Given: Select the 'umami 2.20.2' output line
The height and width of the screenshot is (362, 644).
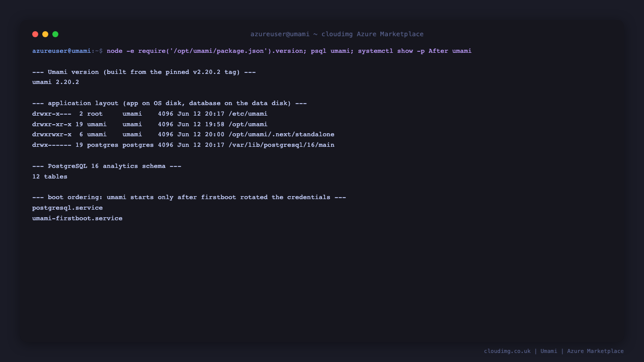Looking at the screenshot, I should click(x=55, y=82).
